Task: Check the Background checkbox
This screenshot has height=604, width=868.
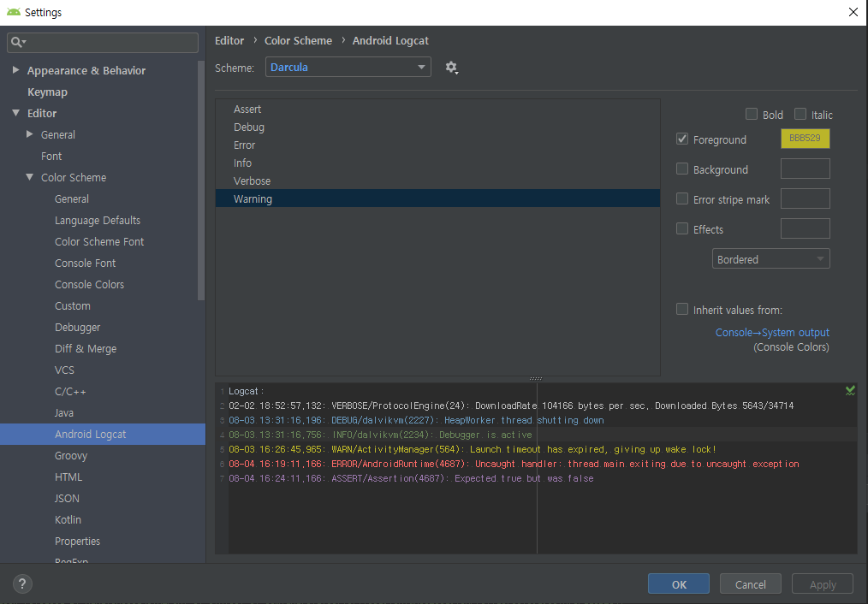Action: [x=682, y=169]
